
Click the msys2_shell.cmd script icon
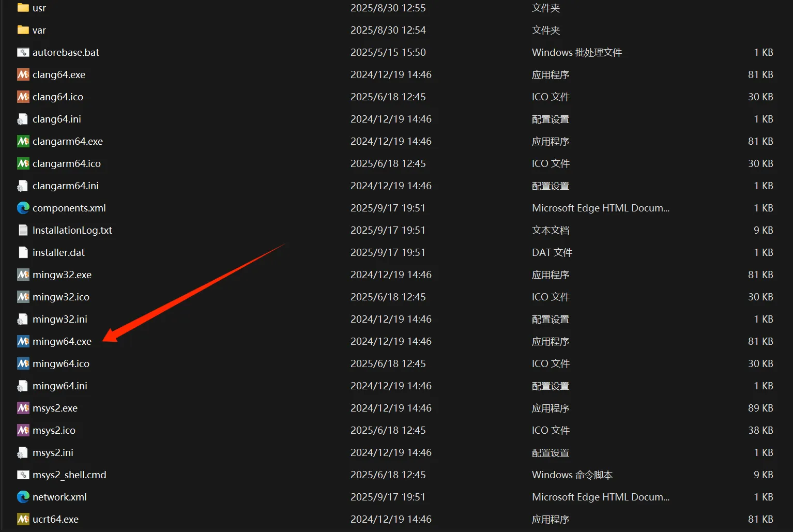23,475
